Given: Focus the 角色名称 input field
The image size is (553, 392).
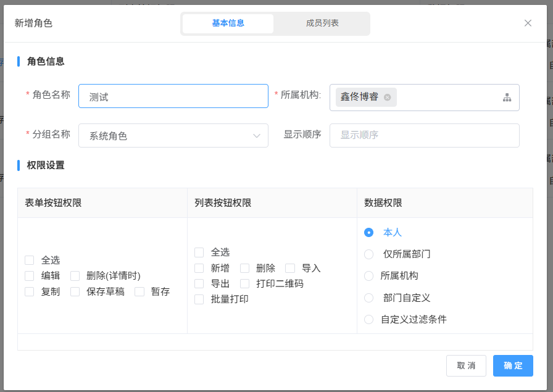Looking at the screenshot, I should click(173, 96).
